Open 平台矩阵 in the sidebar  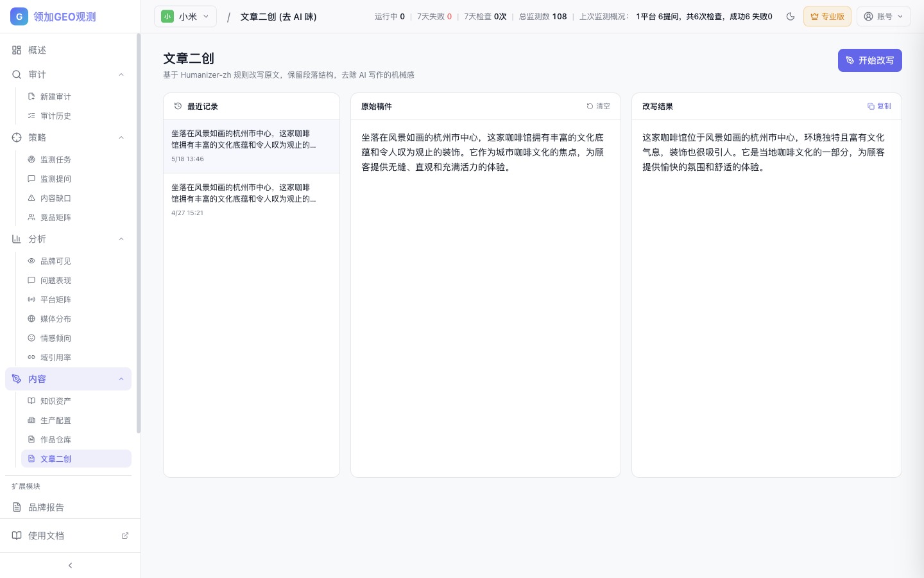[x=76, y=299]
